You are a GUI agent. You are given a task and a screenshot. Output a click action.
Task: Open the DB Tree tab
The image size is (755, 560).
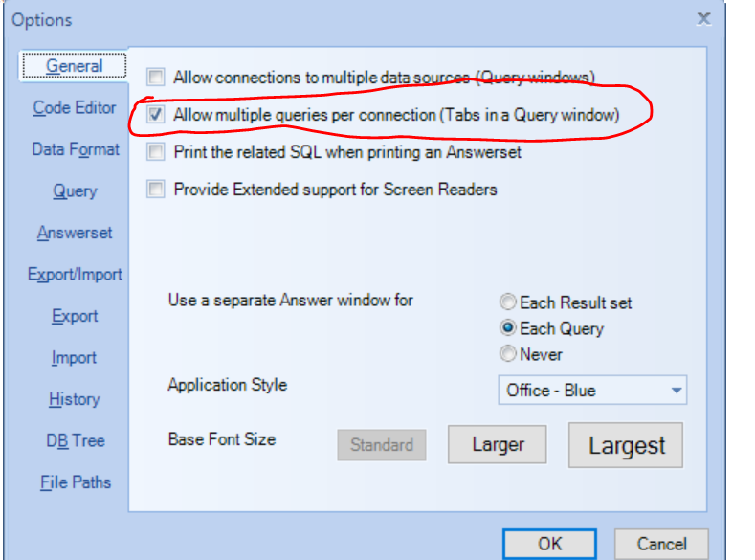coord(75,441)
